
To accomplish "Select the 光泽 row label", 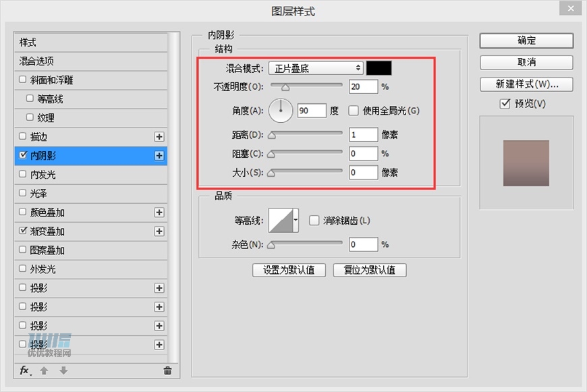I will [x=38, y=194].
